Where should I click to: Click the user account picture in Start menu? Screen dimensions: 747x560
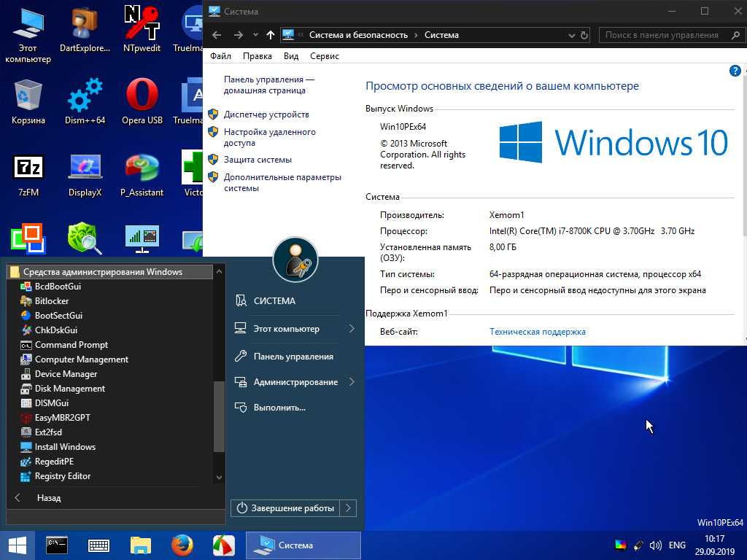pos(295,260)
